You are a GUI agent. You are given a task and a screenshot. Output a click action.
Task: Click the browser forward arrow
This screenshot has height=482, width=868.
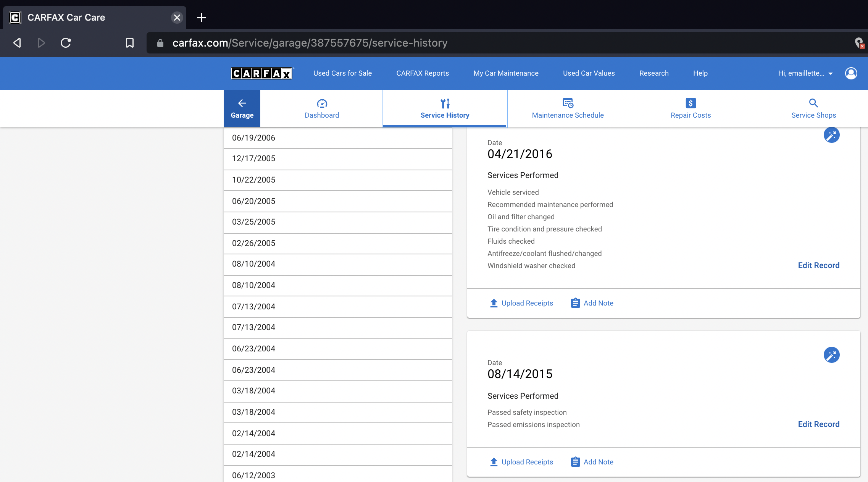pos(41,43)
